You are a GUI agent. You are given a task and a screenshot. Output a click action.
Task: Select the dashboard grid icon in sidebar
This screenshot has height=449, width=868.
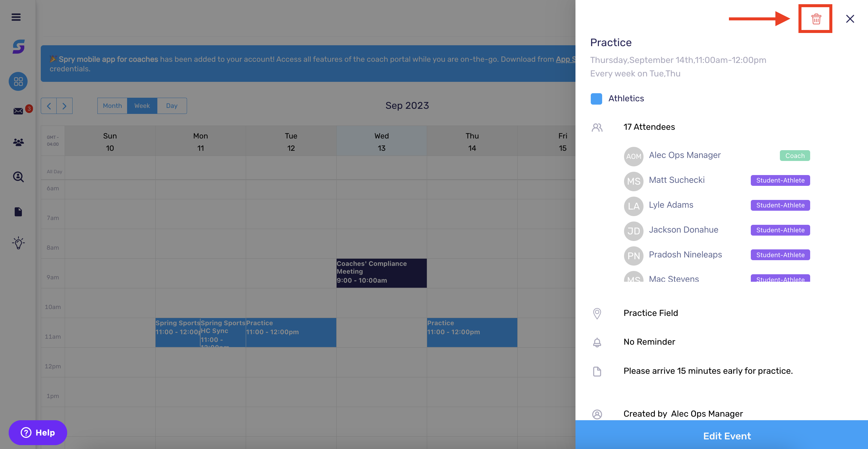coord(18,81)
